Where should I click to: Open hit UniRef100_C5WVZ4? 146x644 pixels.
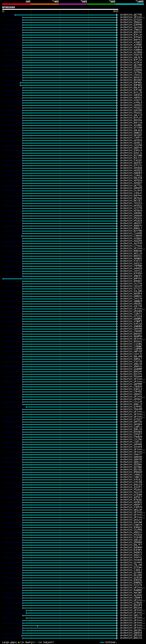131,30
